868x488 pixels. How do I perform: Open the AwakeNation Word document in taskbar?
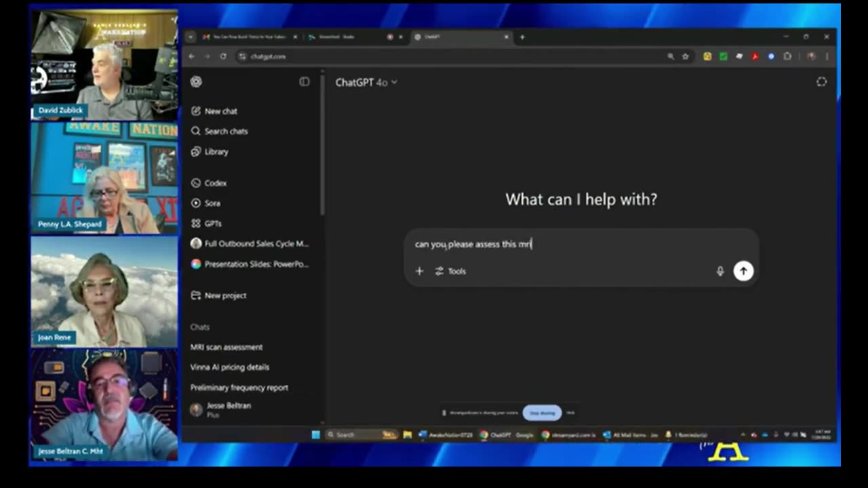[x=446, y=434]
